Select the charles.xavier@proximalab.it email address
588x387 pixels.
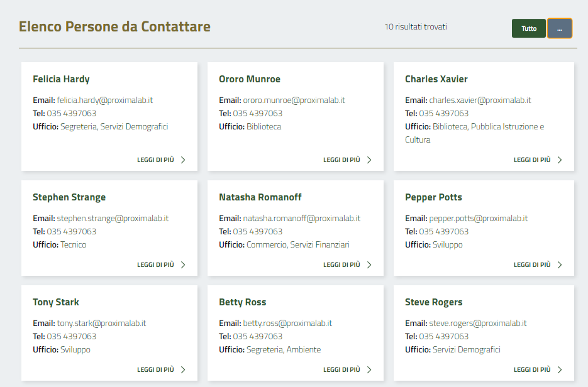pos(480,101)
